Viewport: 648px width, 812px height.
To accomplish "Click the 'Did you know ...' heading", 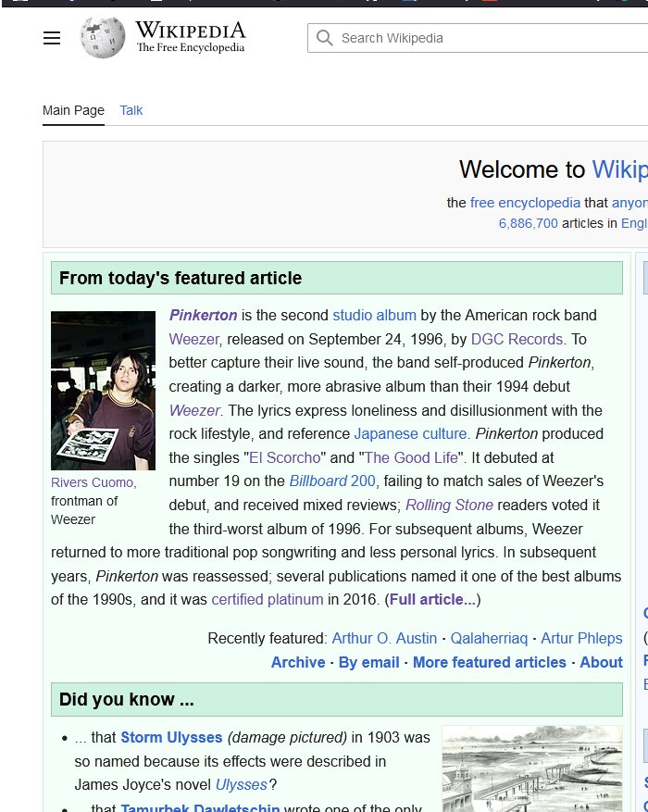I will (x=127, y=699).
